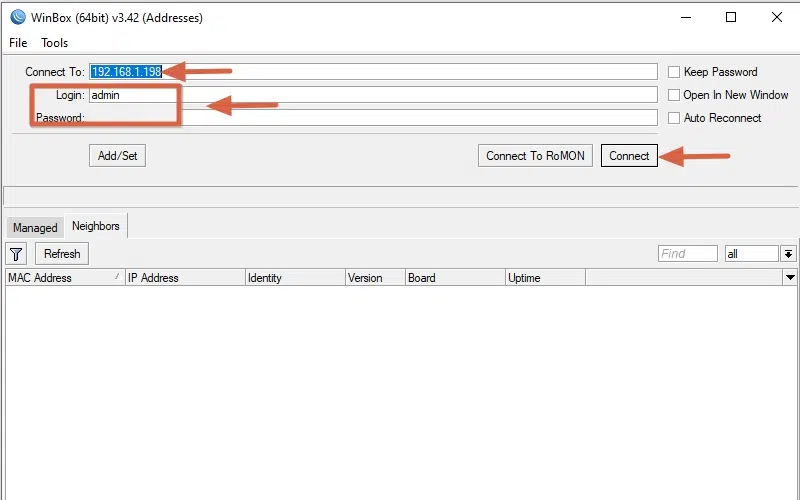Sort by Identity column header
800x500 pixels.
(x=295, y=278)
